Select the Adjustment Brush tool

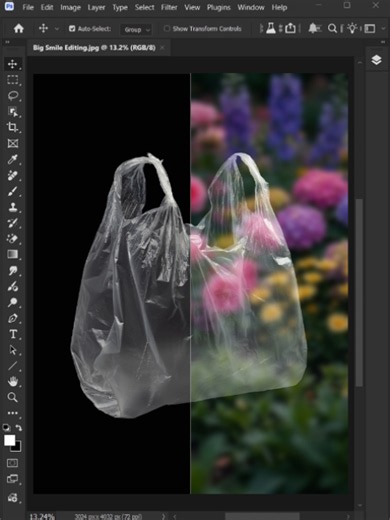(13, 286)
